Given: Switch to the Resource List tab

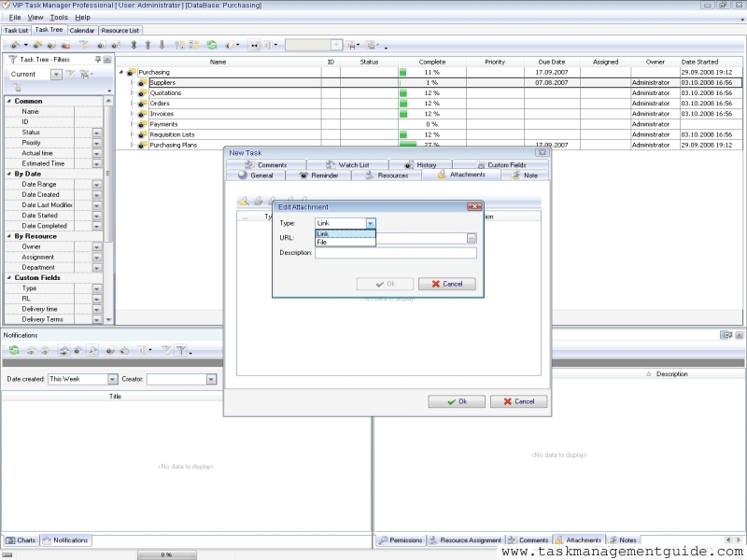Looking at the screenshot, I should click(120, 31).
